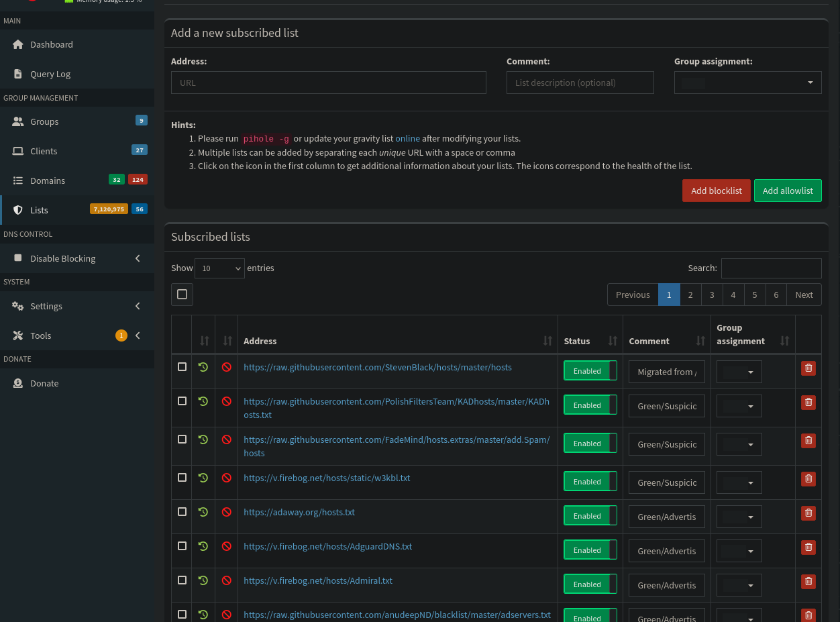The width and height of the screenshot is (840, 622).
Task: Expand the Disable Blocking submenu
Action: [77, 258]
